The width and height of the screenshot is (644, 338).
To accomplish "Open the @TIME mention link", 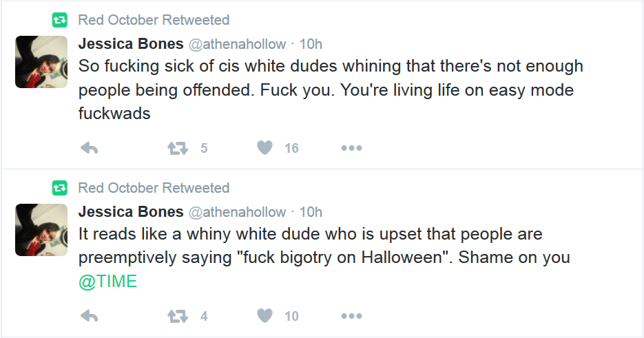I will pos(107,282).
